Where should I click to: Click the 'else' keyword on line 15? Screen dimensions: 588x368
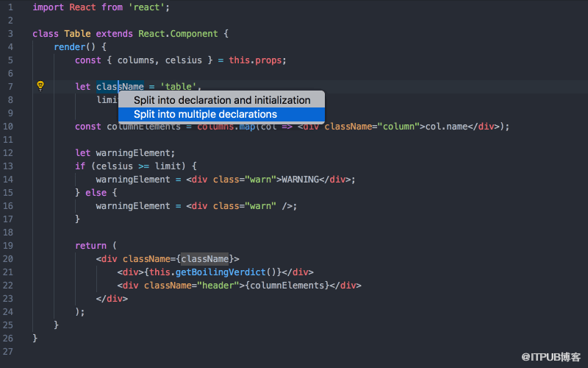point(96,193)
